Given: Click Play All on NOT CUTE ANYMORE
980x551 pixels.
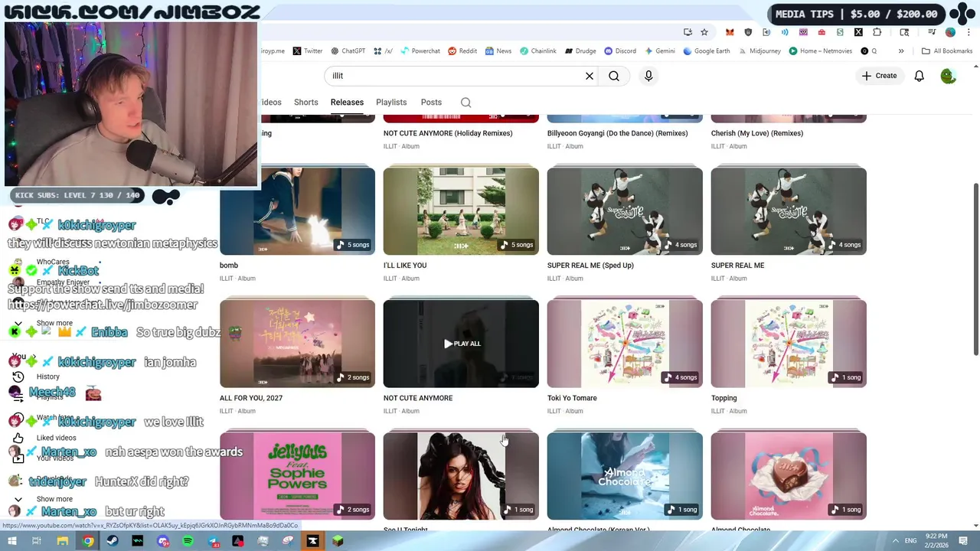Looking at the screenshot, I should (462, 344).
